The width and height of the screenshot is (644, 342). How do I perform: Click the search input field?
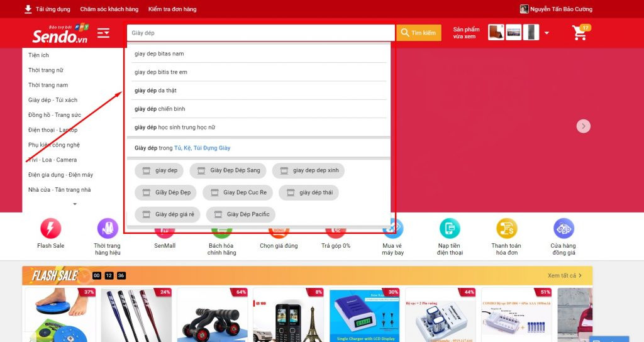[260, 33]
